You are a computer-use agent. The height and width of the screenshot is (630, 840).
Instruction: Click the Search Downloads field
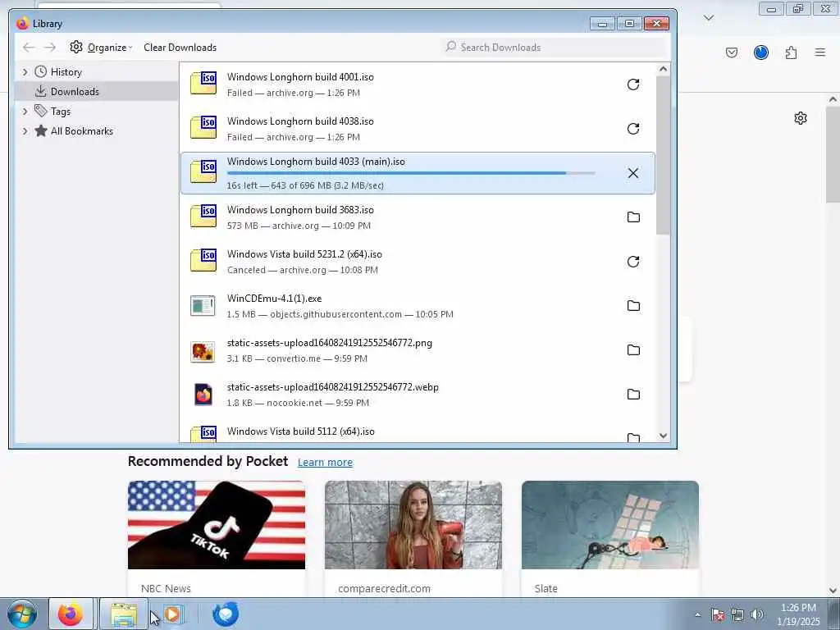click(x=554, y=47)
